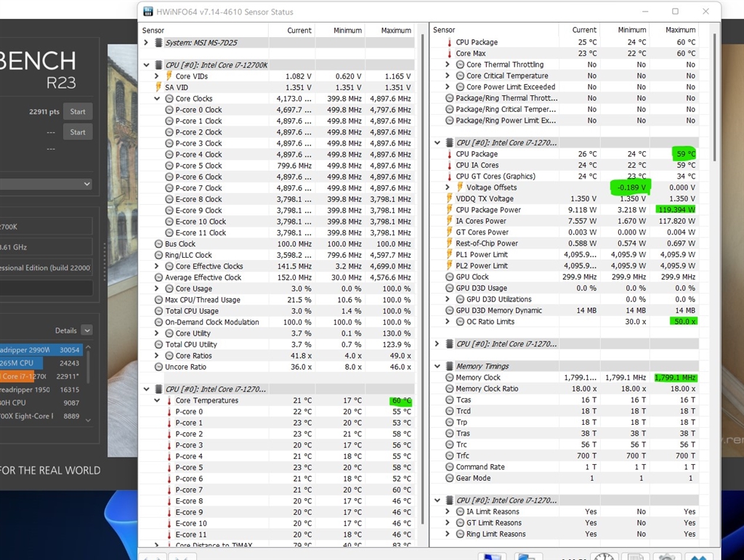The image size is (744, 560).
Task: Collapse the Core Temperatures tree
Action: click(x=157, y=401)
